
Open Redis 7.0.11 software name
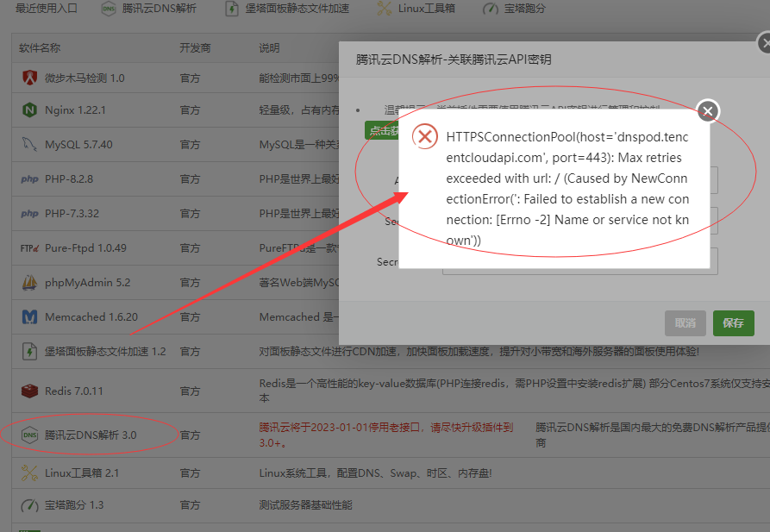point(73,391)
